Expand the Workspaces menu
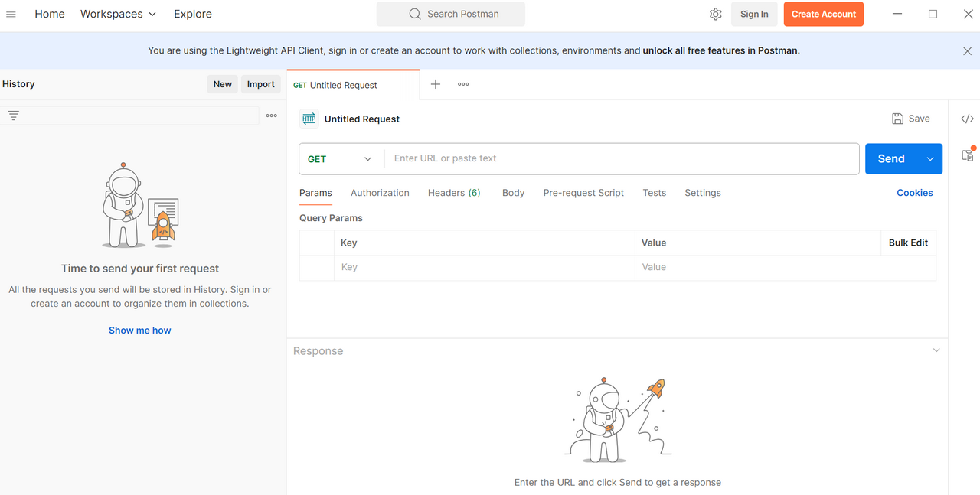This screenshot has width=980, height=495. click(x=118, y=14)
